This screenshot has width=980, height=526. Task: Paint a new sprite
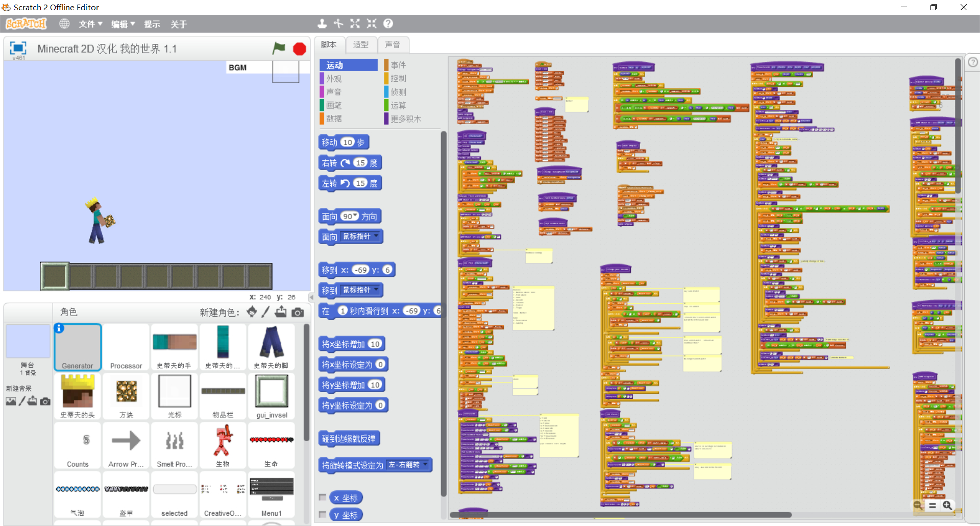[265, 312]
